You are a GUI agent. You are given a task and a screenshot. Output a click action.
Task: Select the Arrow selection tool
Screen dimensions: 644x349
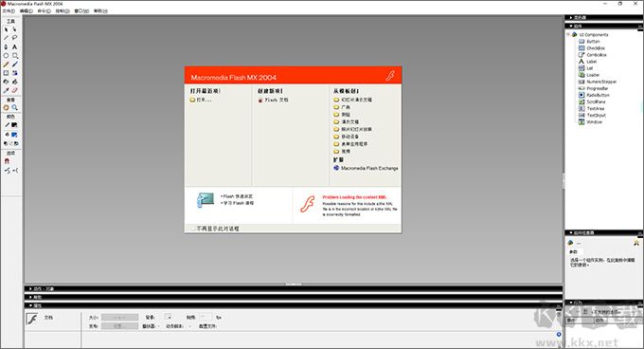[x=7, y=29]
